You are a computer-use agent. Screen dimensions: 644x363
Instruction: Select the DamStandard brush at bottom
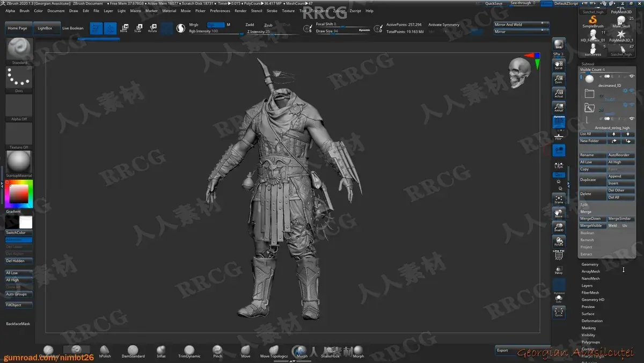(x=133, y=351)
